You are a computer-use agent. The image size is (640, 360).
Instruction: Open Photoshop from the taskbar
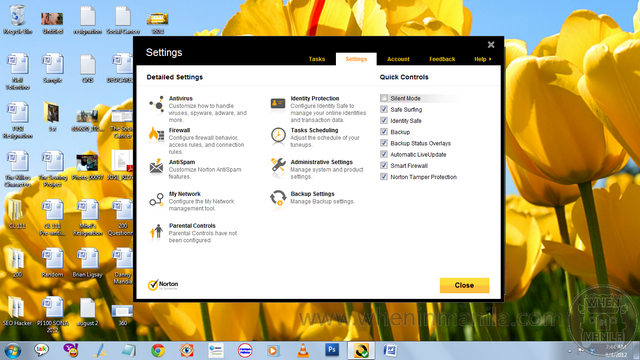pos(332,350)
